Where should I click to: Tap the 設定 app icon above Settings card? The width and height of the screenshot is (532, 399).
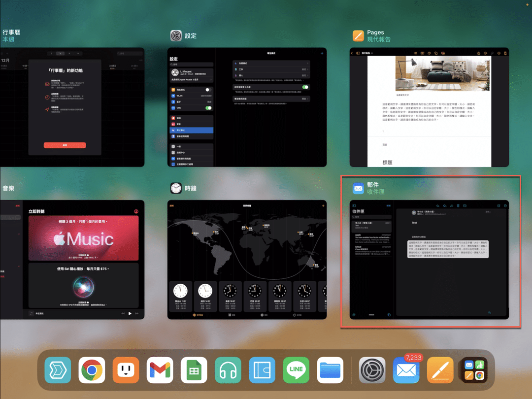coord(176,35)
